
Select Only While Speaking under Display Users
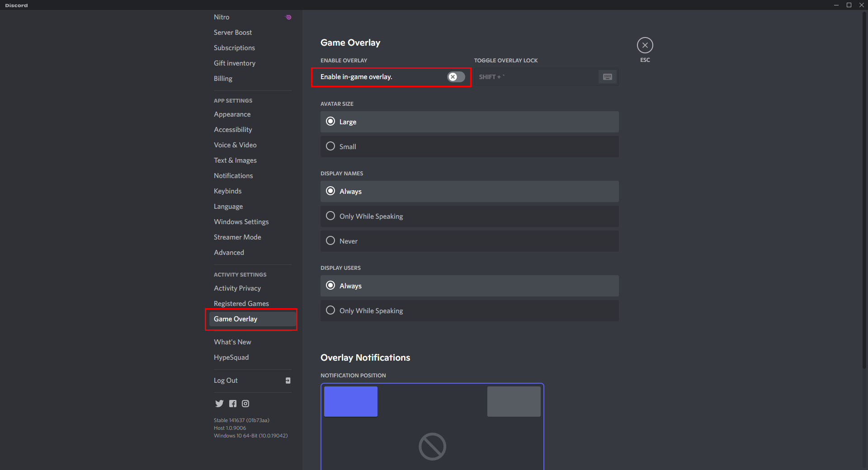(x=330, y=310)
